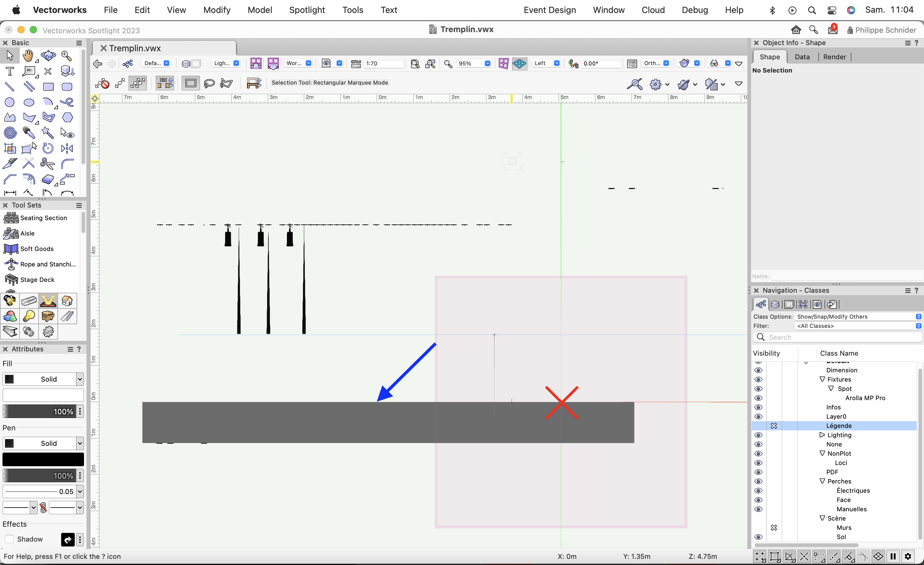Open the Render pane of Object Info

[834, 56]
